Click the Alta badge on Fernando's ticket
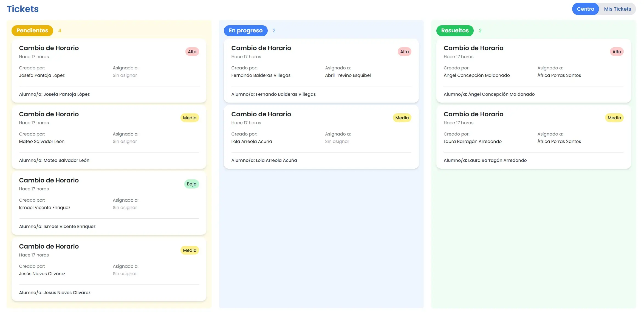 [404, 51]
